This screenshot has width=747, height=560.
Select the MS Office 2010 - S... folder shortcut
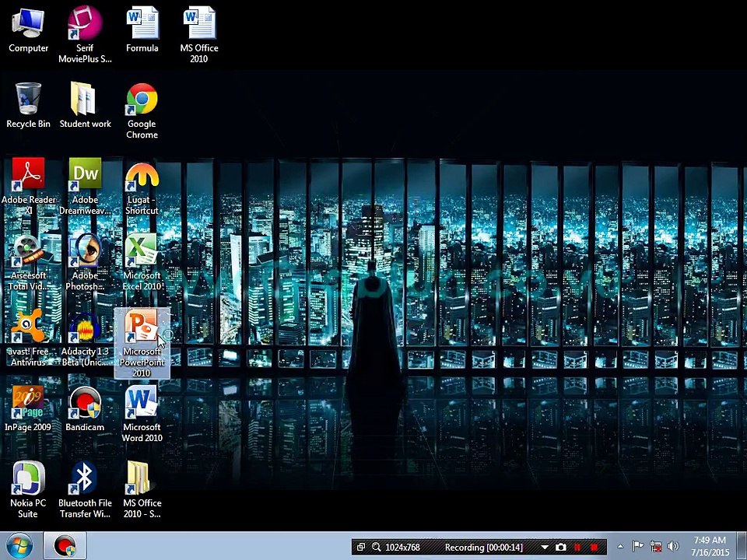[142, 489]
